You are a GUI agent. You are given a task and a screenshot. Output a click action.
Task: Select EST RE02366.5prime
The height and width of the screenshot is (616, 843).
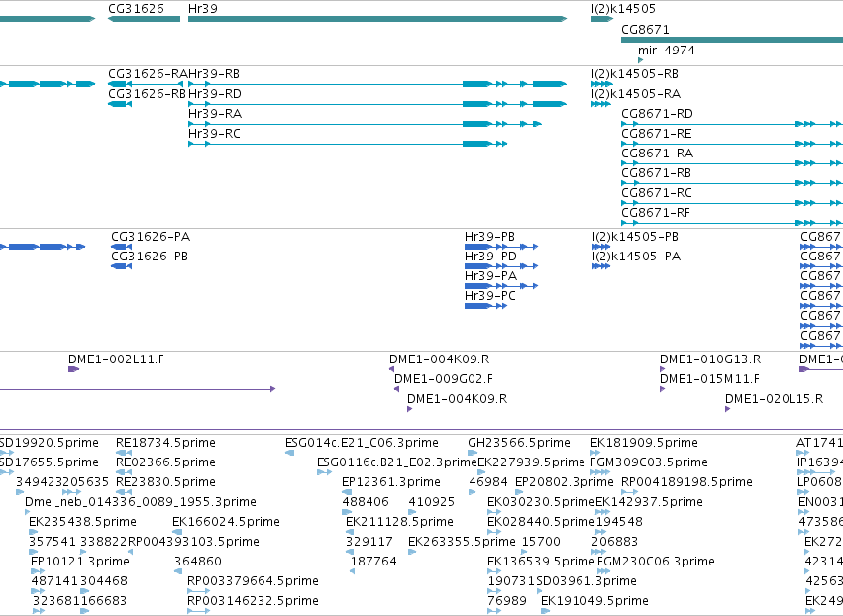(x=165, y=462)
